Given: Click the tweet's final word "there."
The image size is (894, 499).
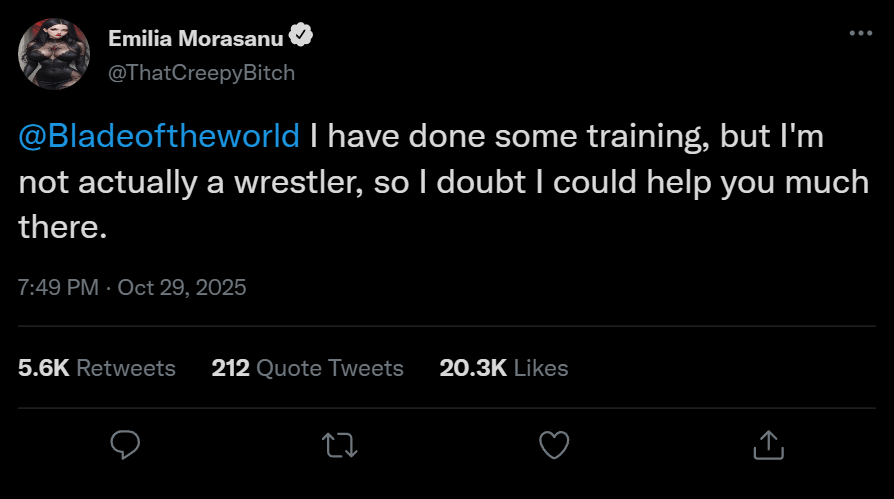Looking at the screenshot, I should click(x=62, y=228).
